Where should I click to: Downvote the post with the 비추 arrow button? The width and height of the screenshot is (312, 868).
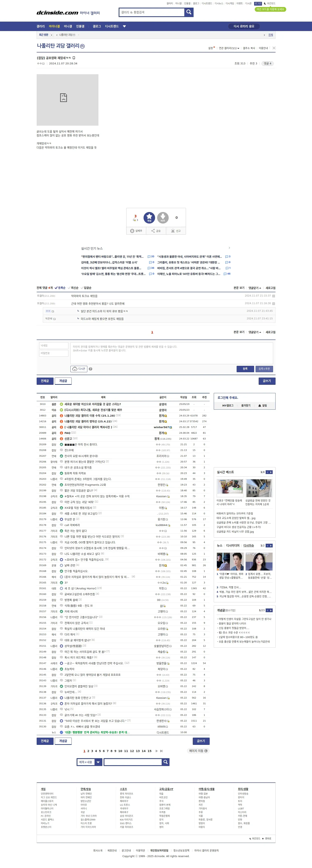162,218
